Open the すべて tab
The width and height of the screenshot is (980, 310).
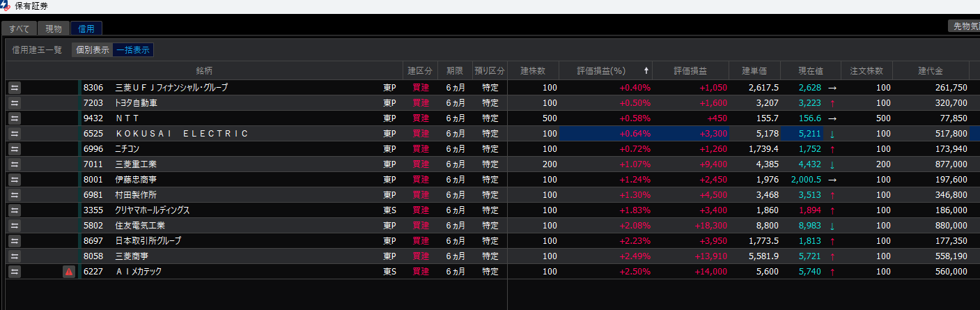pyautogui.click(x=19, y=29)
